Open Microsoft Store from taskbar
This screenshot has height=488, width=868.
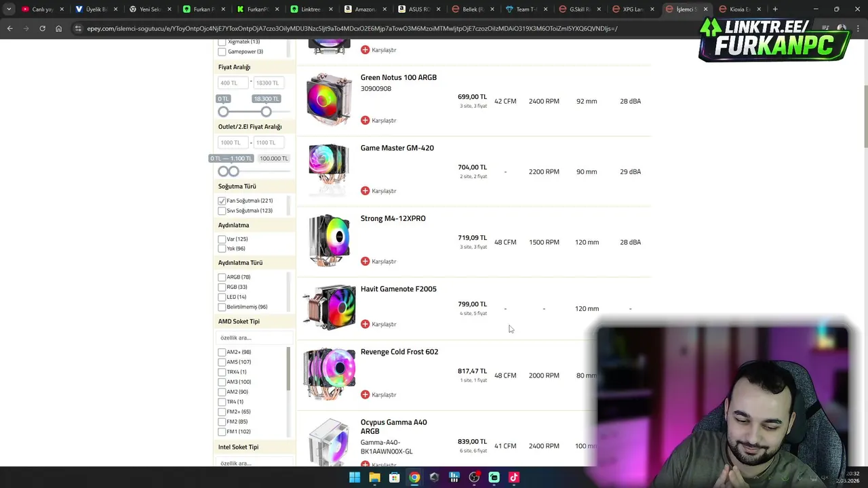click(x=394, y=477)
